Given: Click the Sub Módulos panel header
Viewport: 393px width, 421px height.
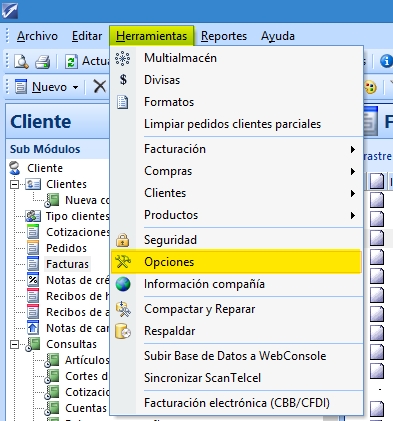Looking at the screenshot, I should coord(58,149).
